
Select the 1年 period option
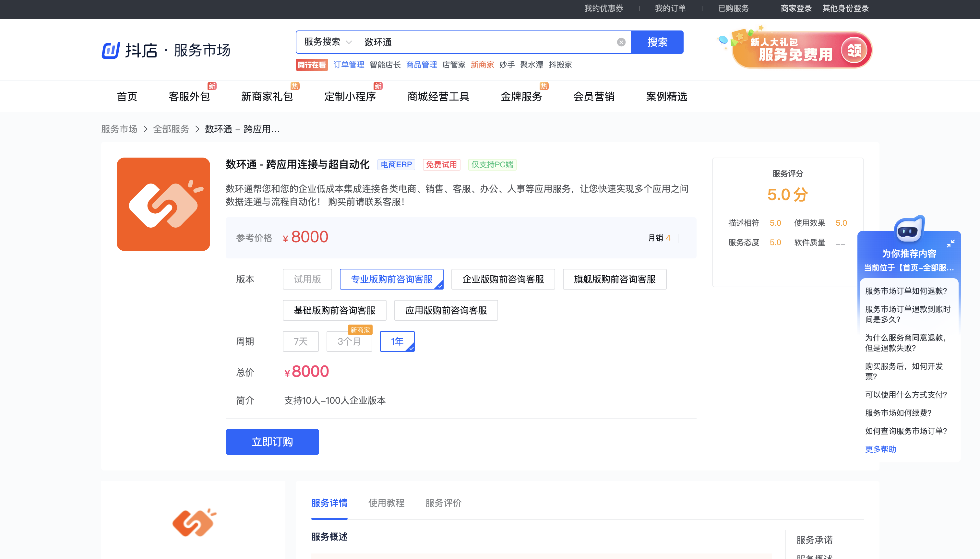coord(397,341)
